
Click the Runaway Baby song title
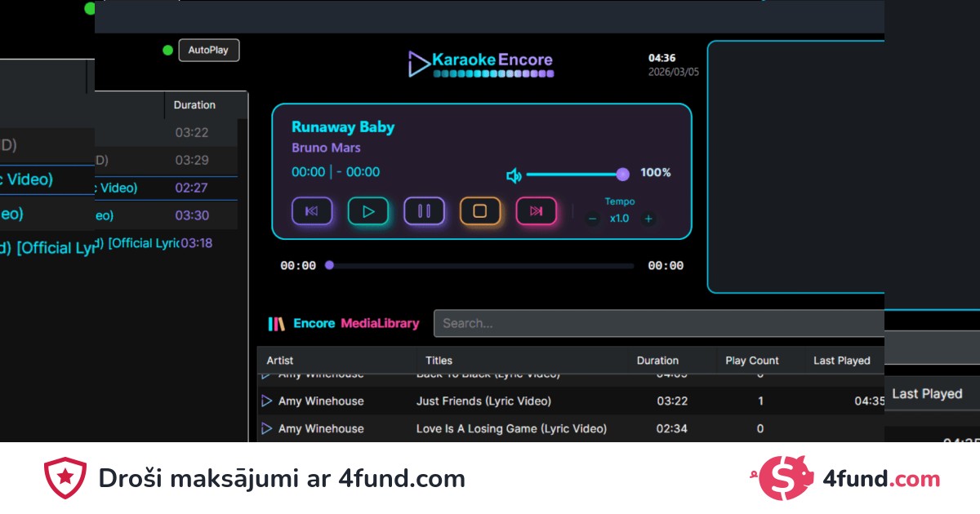[343, 127]
